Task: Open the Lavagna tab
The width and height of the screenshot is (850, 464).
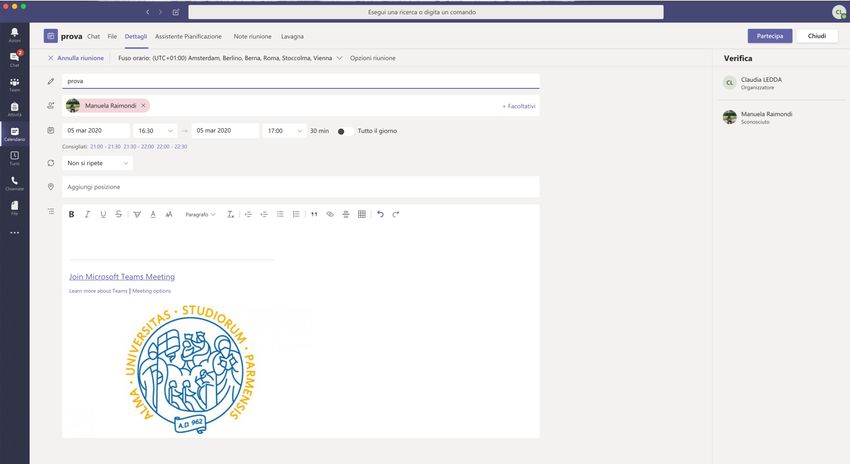Action: (x=292, y=36)
